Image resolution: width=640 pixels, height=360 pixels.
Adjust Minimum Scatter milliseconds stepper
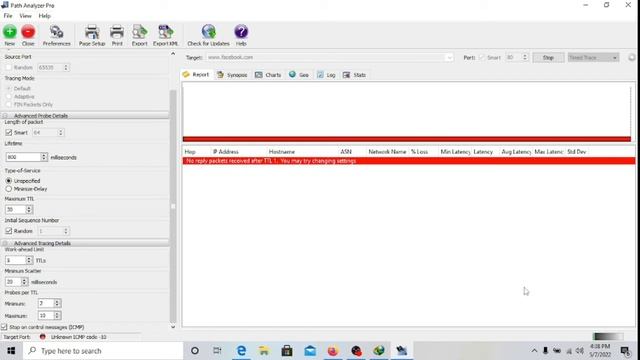click(24, 282)
